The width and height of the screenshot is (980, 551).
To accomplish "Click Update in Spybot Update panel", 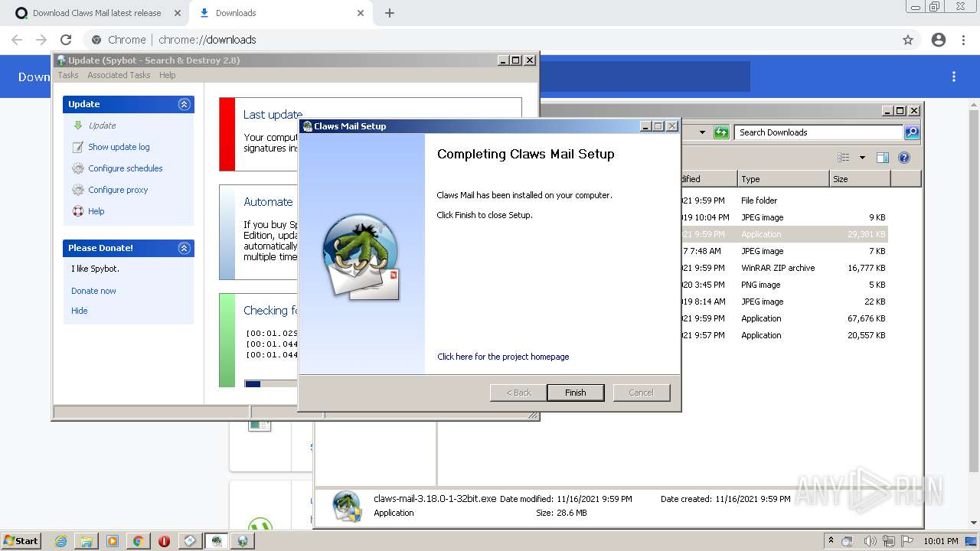I will point(102,126).
